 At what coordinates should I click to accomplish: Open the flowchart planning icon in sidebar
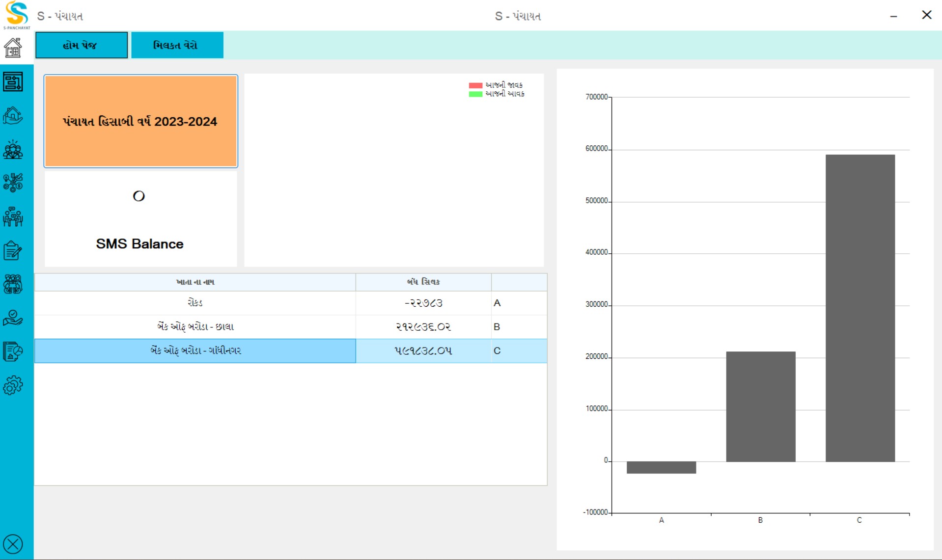point(13,82)
